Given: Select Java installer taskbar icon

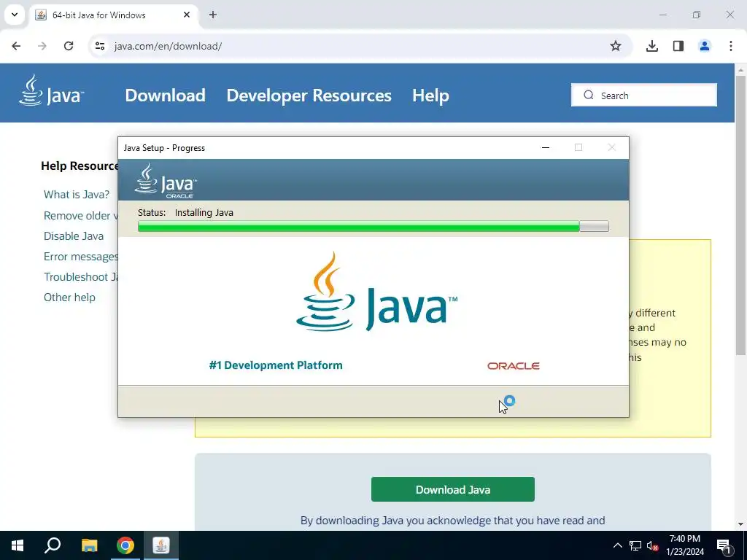Looking at the screenshot, I should click(x=161, y=545).
